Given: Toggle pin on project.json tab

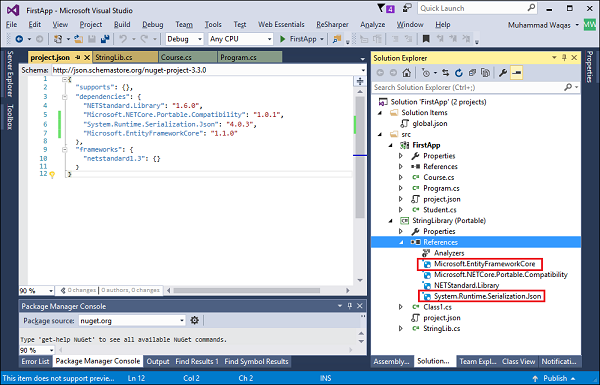Looking at the screenshot, I should 78,57.
